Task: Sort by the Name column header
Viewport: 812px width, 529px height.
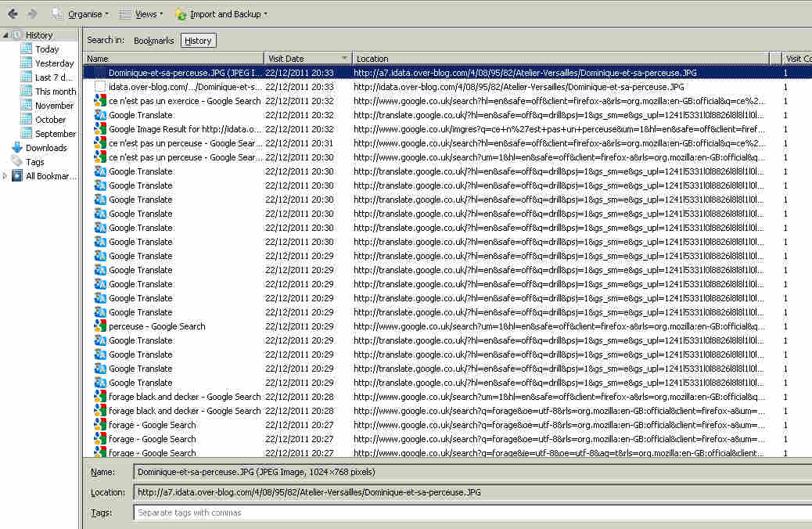Action: pos(174,59)
